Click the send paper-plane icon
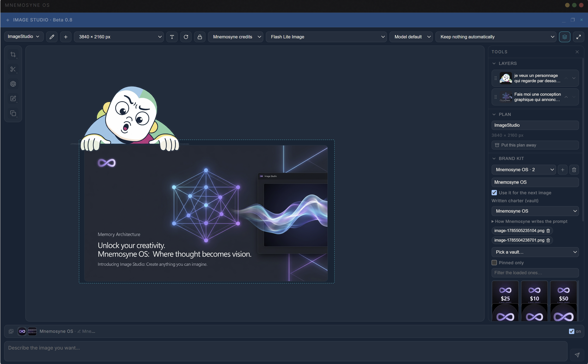588x364 pixels. point(577,355)
